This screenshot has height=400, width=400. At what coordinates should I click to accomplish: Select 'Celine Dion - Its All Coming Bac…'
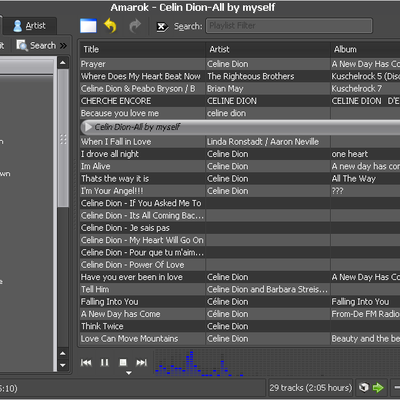tap(142, 216)
